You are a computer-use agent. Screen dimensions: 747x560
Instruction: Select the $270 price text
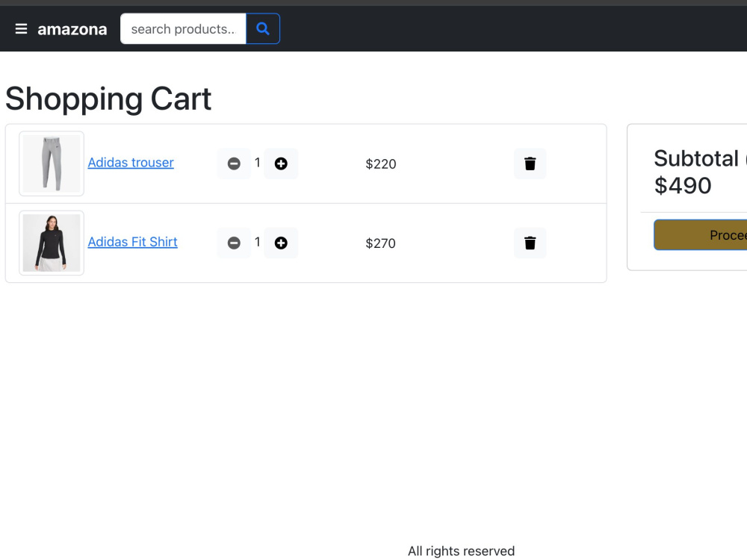381,243
